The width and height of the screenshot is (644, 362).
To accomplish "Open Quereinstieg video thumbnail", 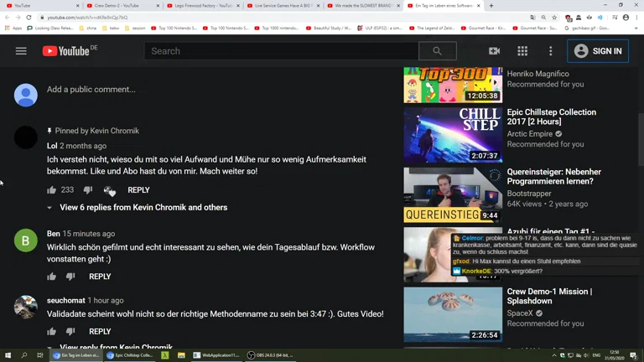I will click(453, 195).
